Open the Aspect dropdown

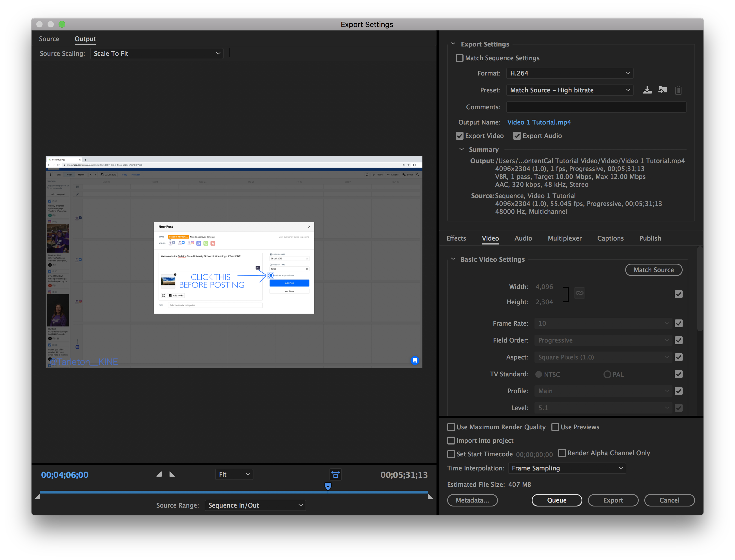coord(603,357)
